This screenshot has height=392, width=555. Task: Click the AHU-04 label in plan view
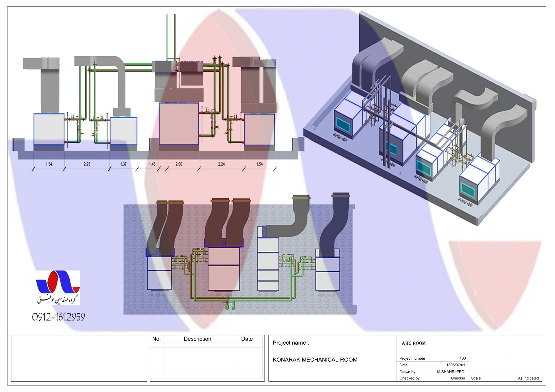pyautogui.click(x=224, y=295)
